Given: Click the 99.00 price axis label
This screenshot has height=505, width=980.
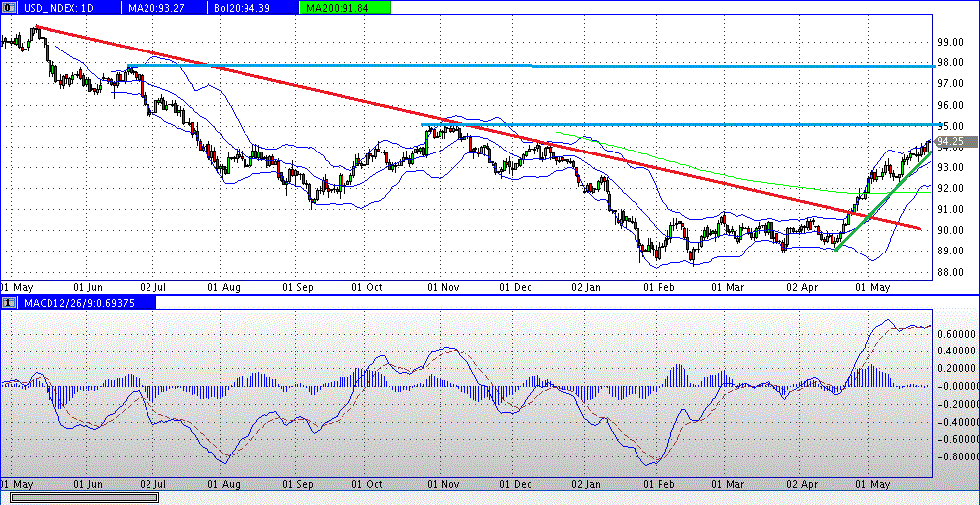Looking at the screenshot, I should pyautogui.click(x=950, y=42).
